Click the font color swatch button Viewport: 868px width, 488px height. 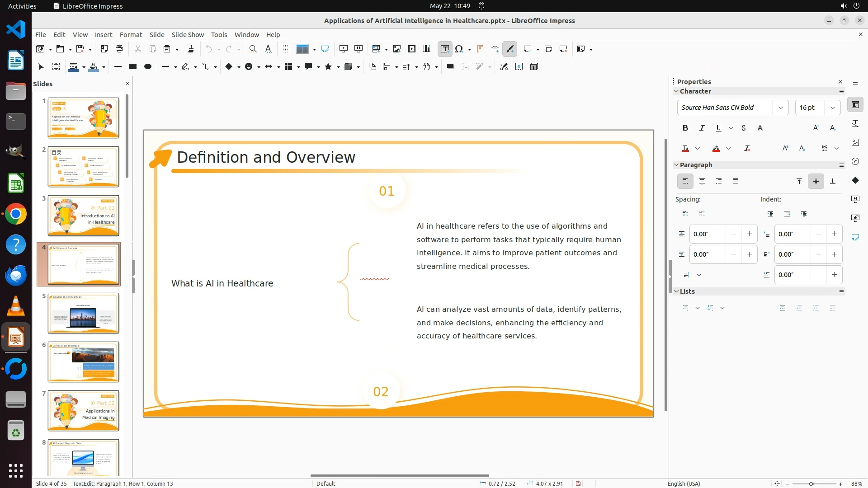point(685,148)
